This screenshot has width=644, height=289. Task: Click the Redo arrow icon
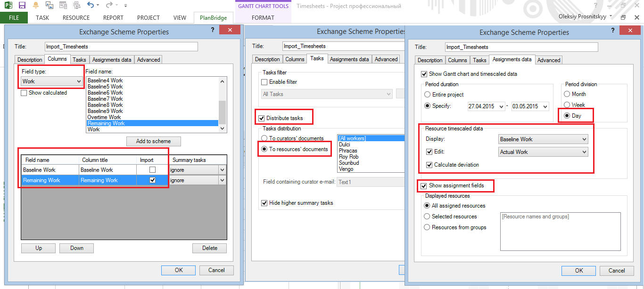click(x=109, y=5)
